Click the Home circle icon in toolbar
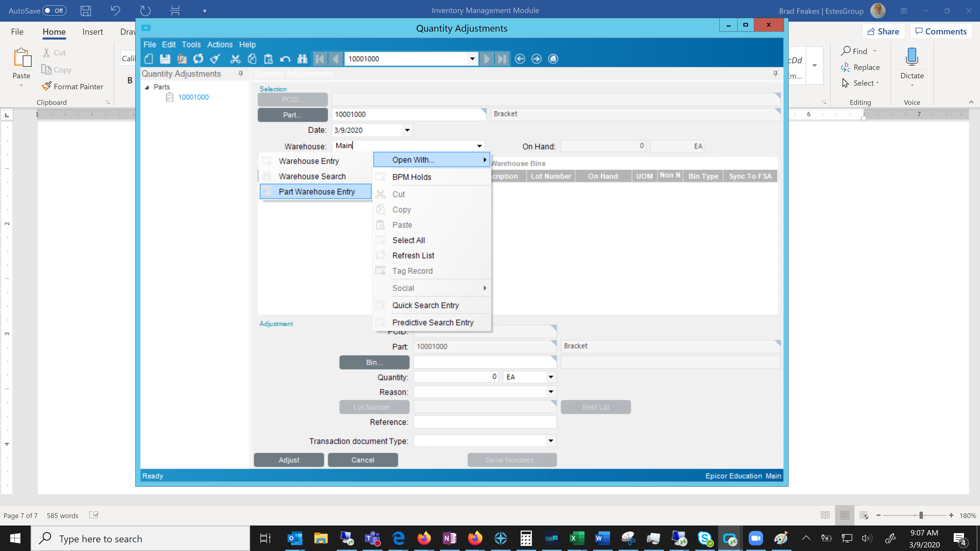The height and width of the screenshot is (551, 980). tap(553, 59)
